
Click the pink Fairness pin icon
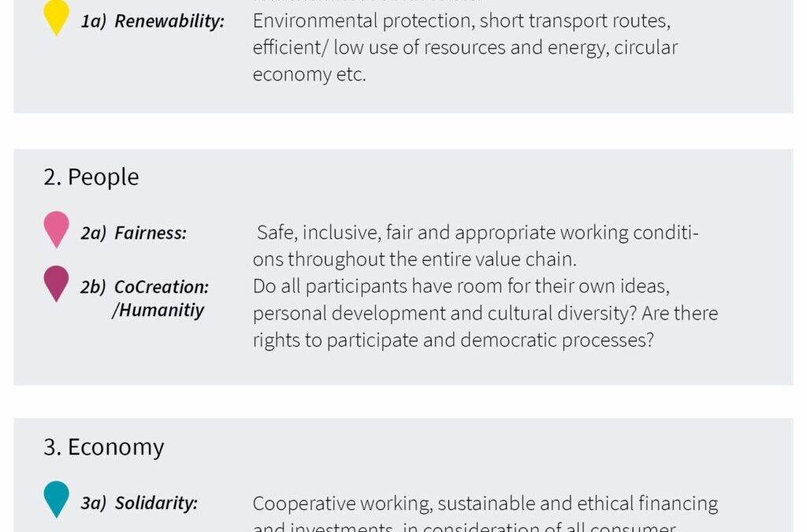point(56,229)
